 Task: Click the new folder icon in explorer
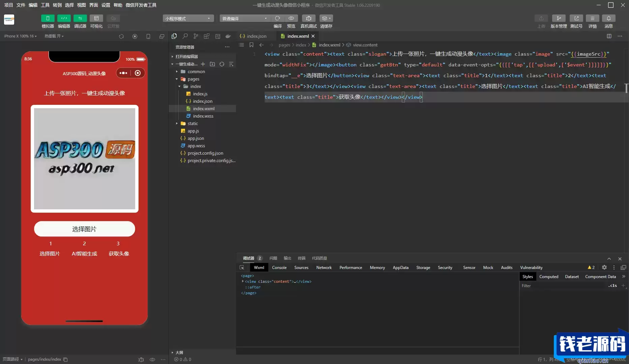pos(212,64)
